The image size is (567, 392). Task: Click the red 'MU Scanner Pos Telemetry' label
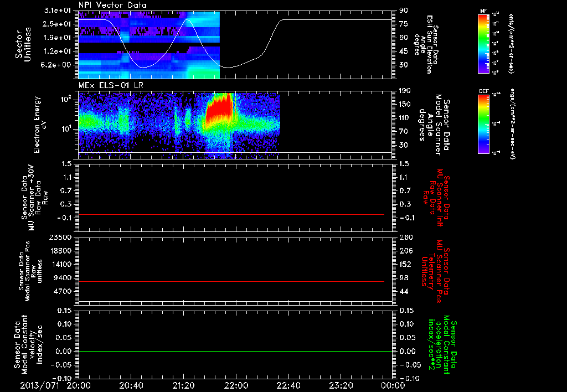(435, 271)
